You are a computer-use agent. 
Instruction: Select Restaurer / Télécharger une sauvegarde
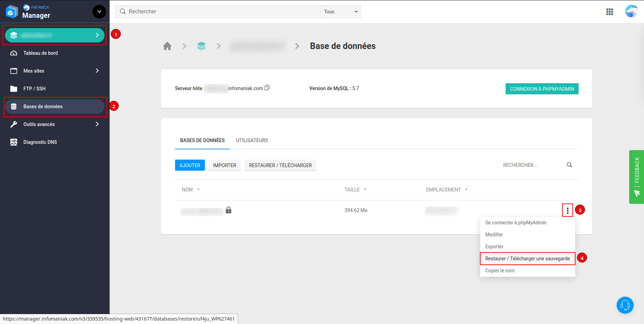[527, 259]
